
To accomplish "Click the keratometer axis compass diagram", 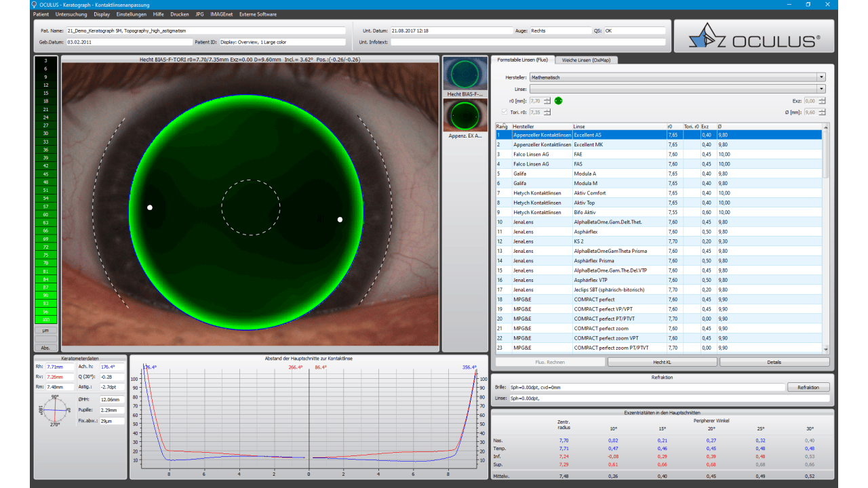I will pyautogui.click(x=55, y=410).
